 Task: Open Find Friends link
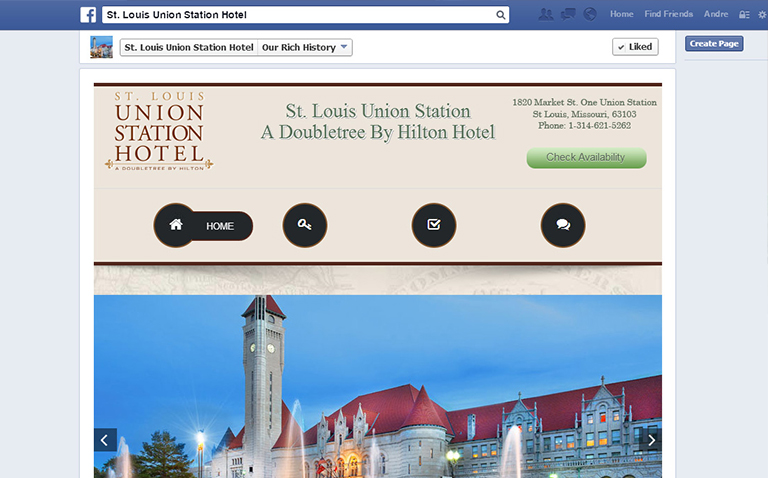tap(669, 14)
